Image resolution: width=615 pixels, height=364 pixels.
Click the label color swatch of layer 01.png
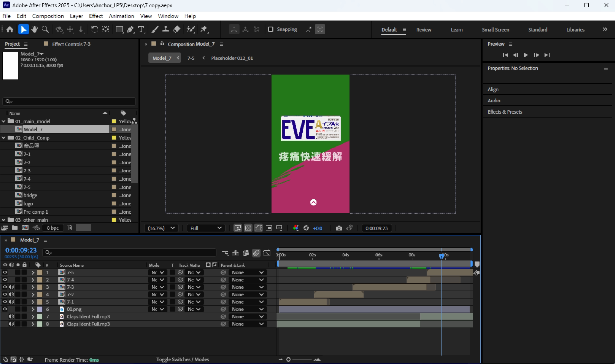pos(40,309)
